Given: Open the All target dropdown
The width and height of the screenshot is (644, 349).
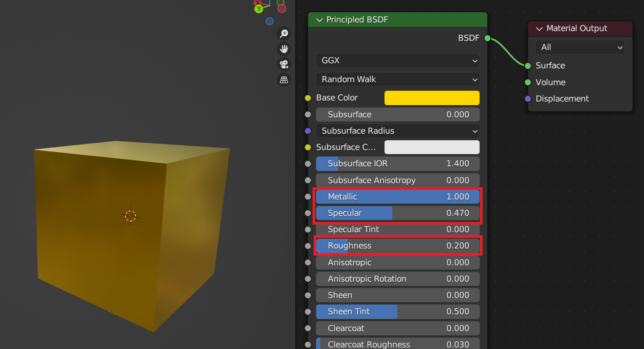Looking at the screenshot, I should (580, 47).
